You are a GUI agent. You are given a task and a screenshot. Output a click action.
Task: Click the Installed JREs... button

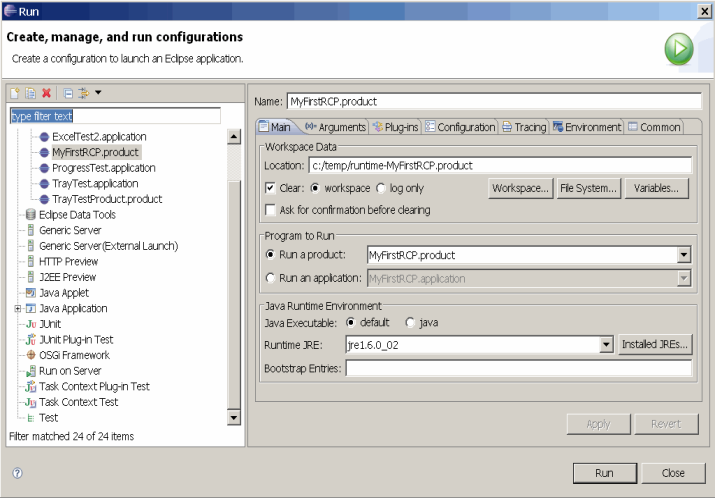pyautogui.click(x=655, y=344)
